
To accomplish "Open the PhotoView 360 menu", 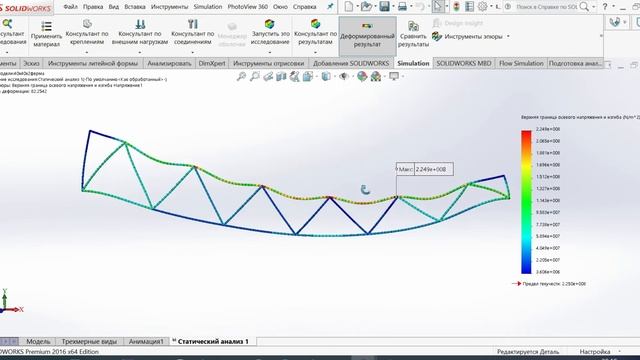I will click(248, 7).
